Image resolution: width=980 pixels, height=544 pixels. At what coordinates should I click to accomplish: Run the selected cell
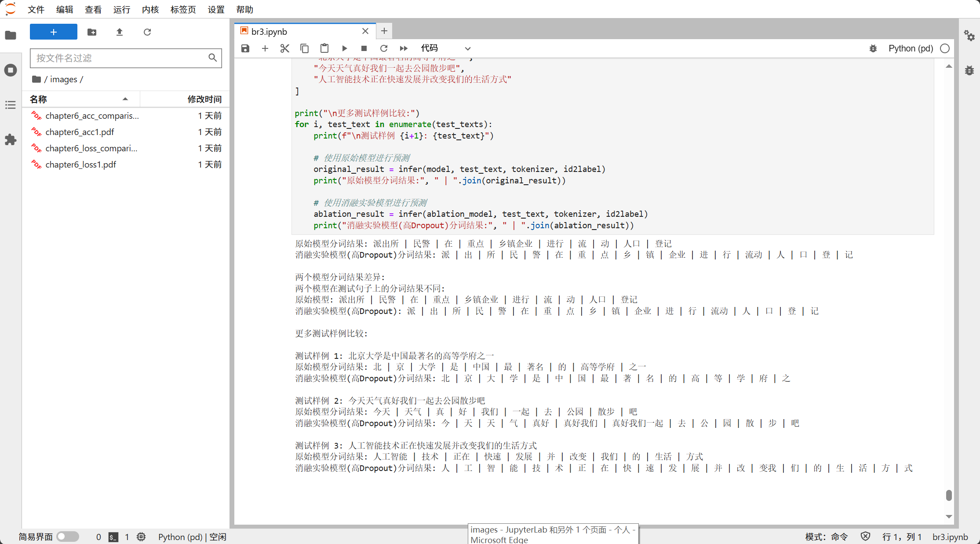tap(345, 48)
